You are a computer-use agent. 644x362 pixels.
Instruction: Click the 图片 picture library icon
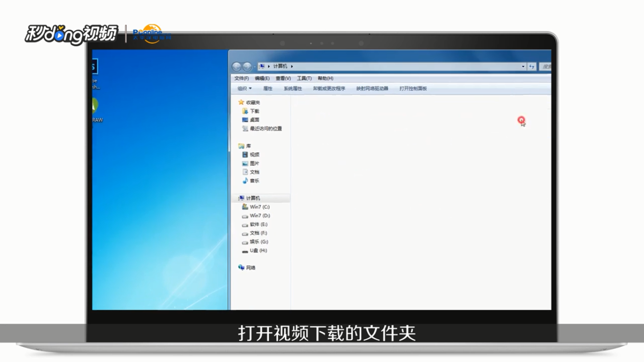[x=245, y=163]
